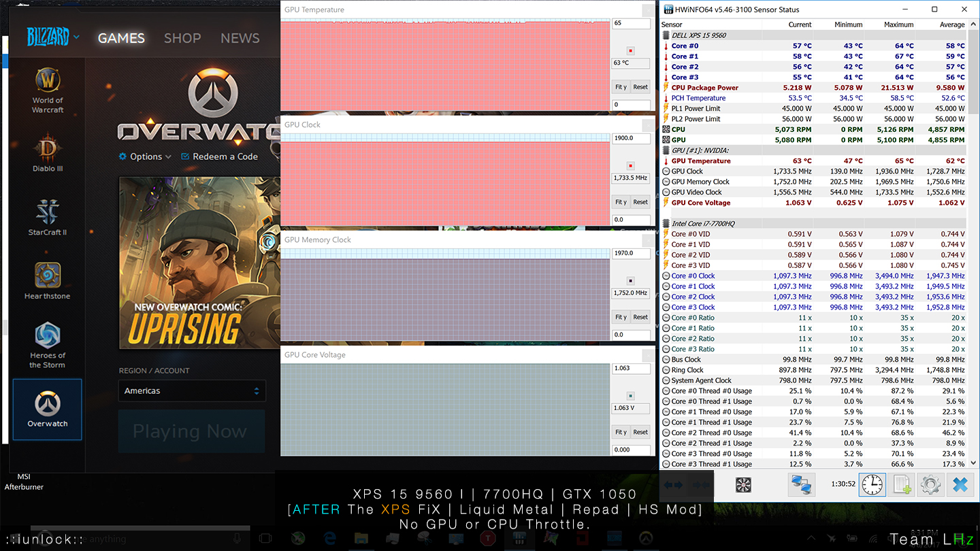This screenshot has width=980, height=551.
Task: Select Intel Core i7-7700HQ sensor group
Action: [814, 223]
